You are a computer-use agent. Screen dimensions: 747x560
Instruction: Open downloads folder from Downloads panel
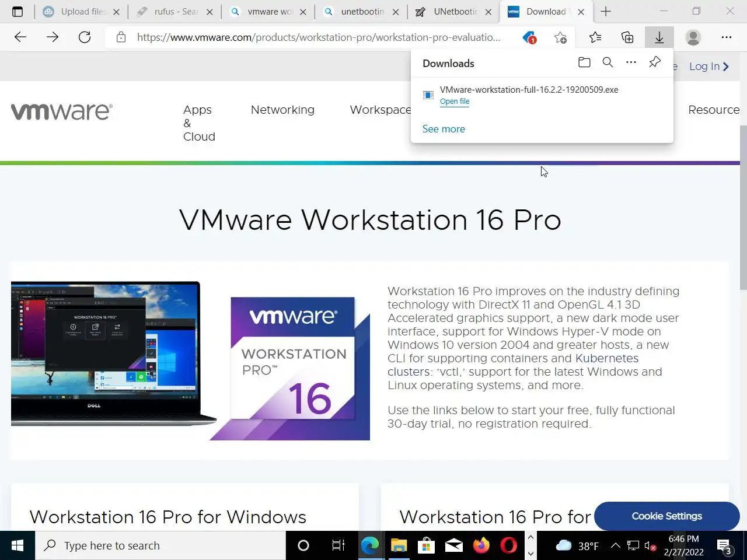(584, 62)
